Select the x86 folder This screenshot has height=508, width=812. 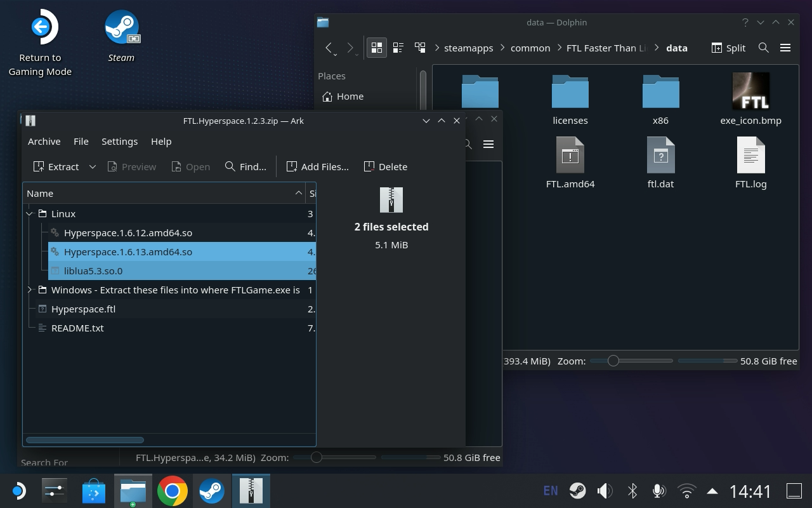660,100
